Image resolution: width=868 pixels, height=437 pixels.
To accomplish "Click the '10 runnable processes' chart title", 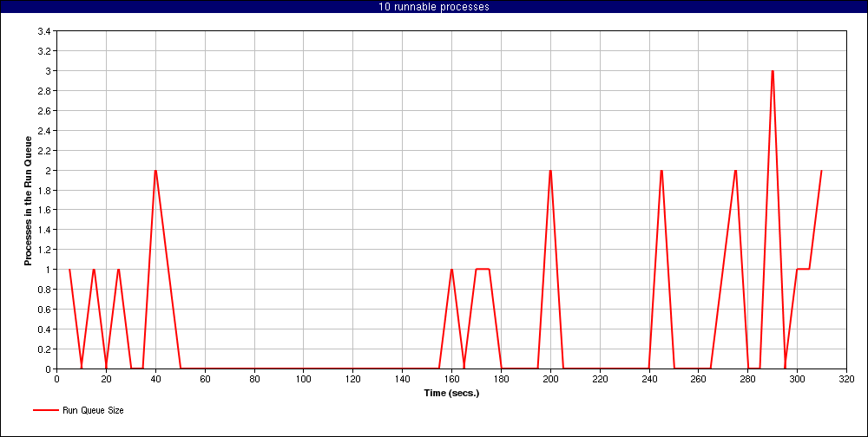I will pos(434,7).
